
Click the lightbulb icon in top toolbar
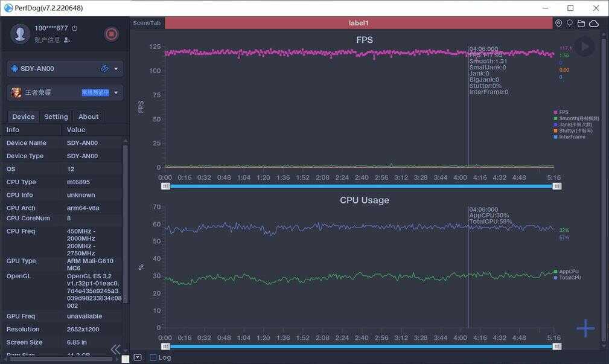tap(569, 24)
